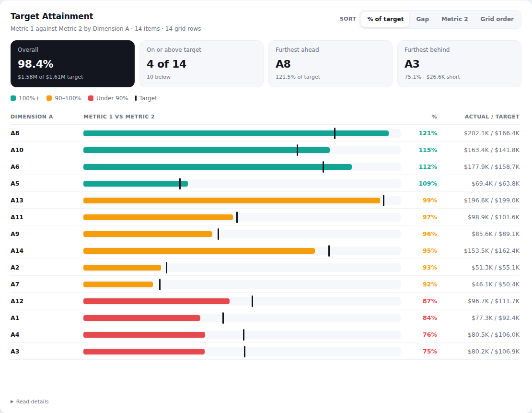Viewport: 532px width, 413px height.
Task: Click the A8 teal progress bar
Action: click(236, 133)
